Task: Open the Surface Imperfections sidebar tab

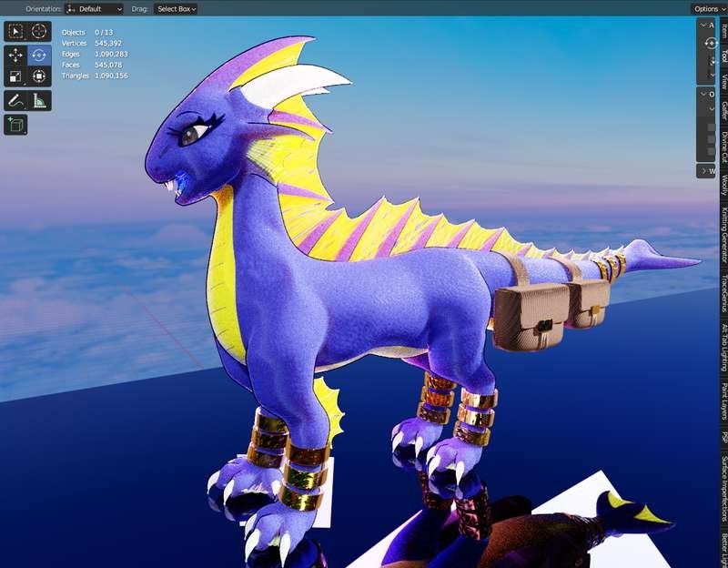Action: click(x=723, y=489)
